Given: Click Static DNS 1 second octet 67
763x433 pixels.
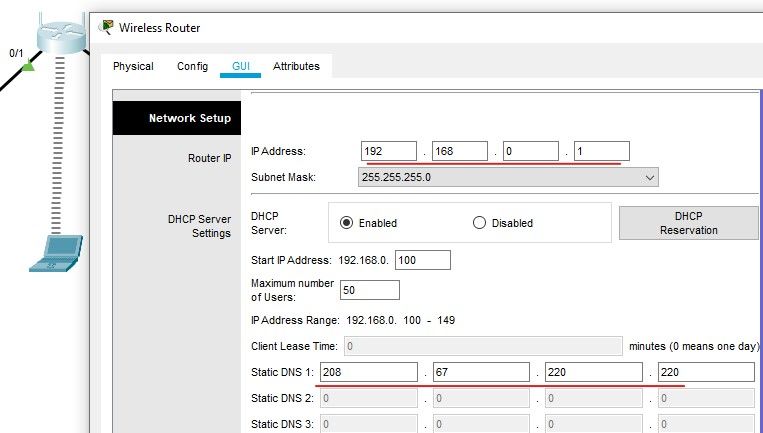Looking at the screenshot, I should [x=481, y=372].
